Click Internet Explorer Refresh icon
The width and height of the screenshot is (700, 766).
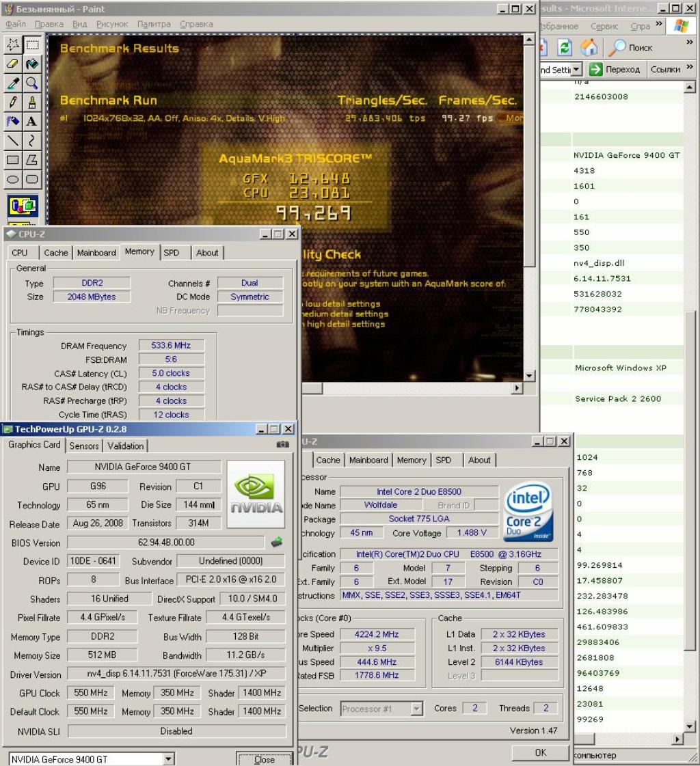pos(565,47)
